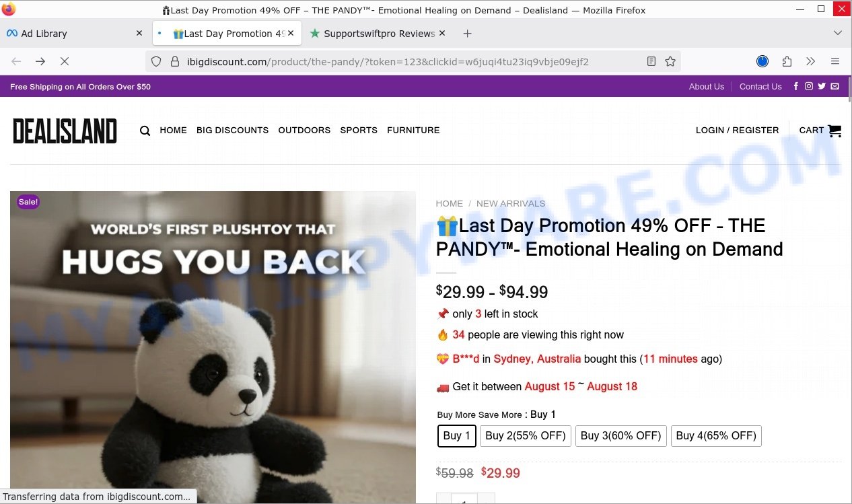
Task: Expand the list all tabs chevron
Action: tap(838, 33)
